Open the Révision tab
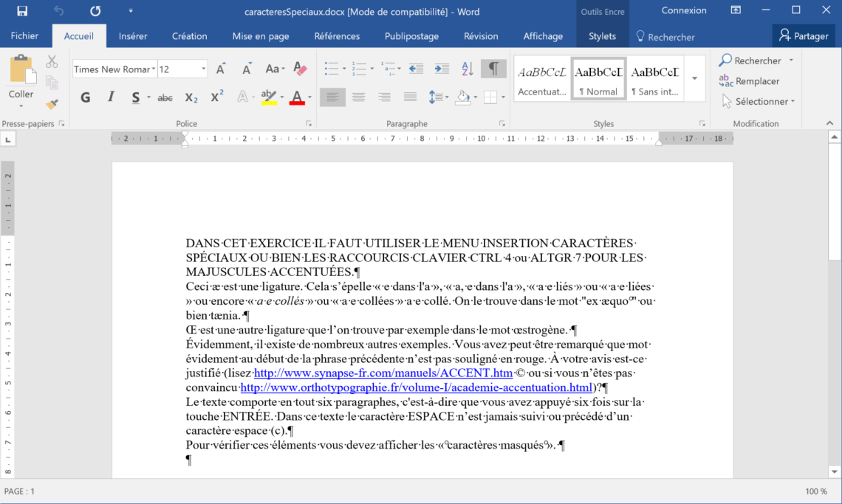Image resolution: width=842 pixels, height=504 pixels. pos(481,36)
